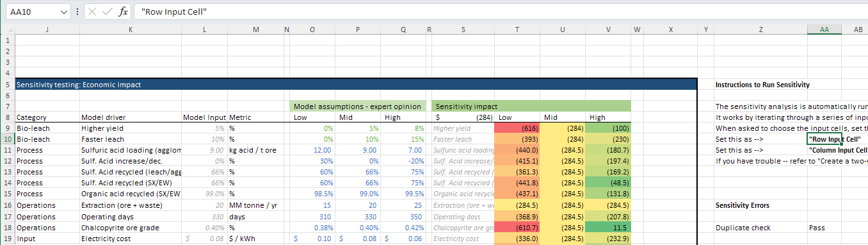
Task: Select the (207.8) Operating days High cell
Action: [x=608, y=217]
